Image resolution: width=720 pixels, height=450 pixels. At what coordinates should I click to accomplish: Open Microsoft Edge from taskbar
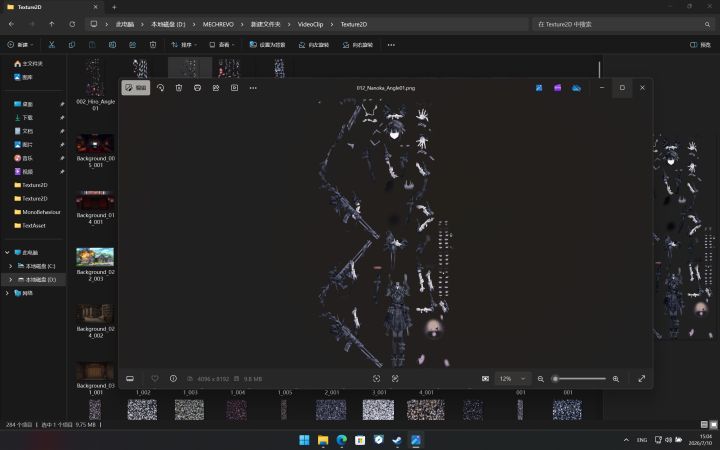pos(341,440)
